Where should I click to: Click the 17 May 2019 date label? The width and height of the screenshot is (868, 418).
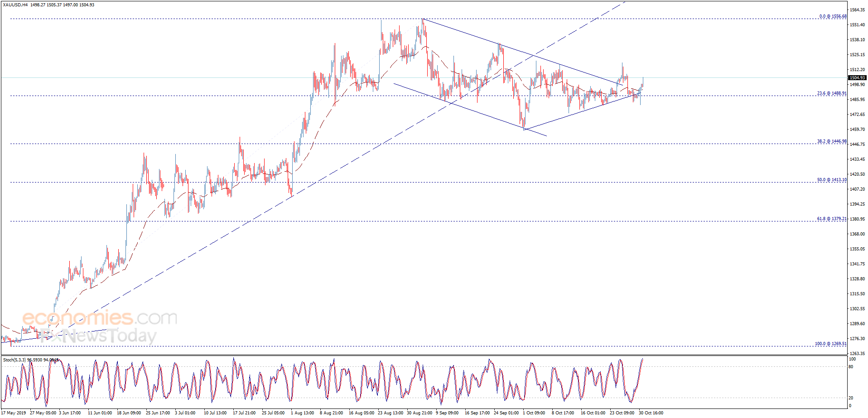14,413
